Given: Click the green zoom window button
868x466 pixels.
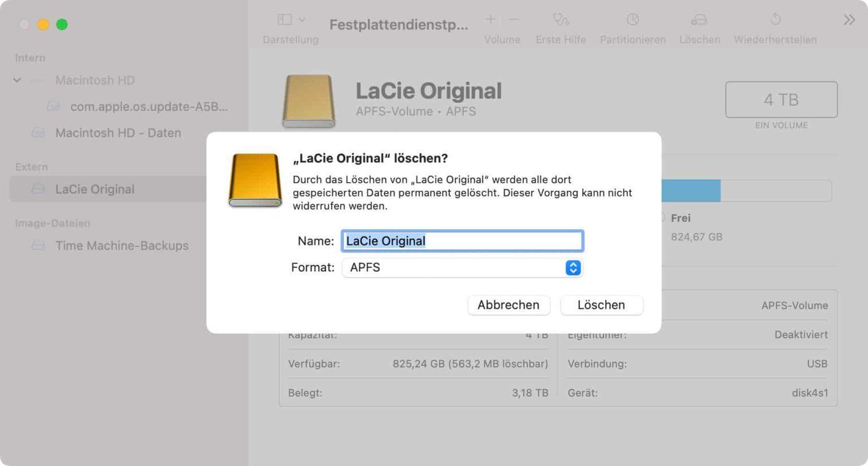Looking at the screenshot, I should [x=62, y=24].
